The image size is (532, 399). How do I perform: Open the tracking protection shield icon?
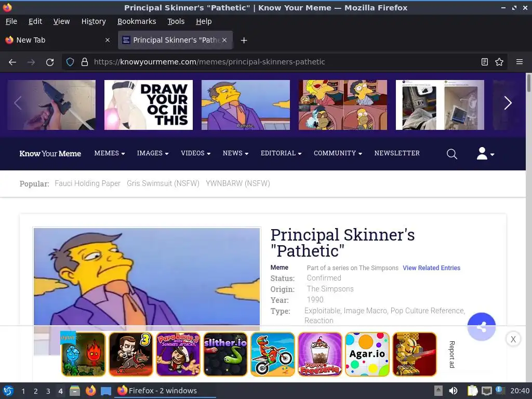[x=70, y=62]
